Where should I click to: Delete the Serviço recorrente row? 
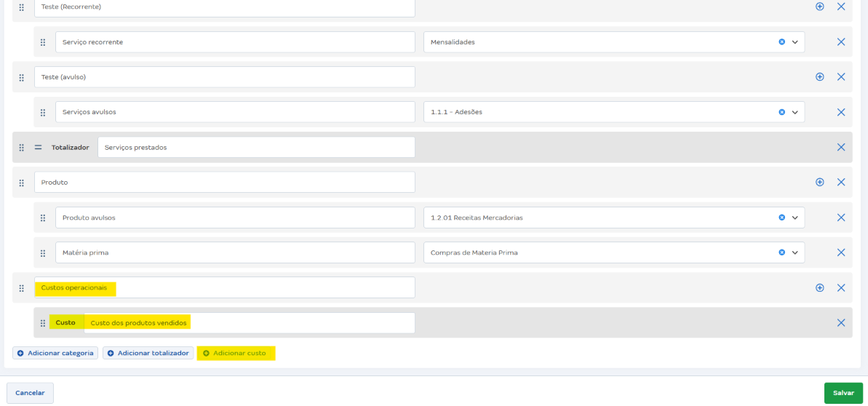click(841, 41)
